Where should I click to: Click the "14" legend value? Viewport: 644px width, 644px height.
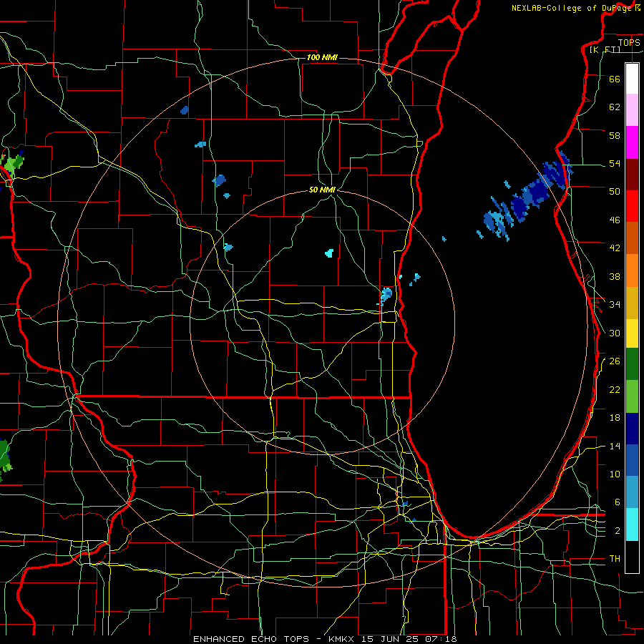pyautogui.click(x=615, y=446)
